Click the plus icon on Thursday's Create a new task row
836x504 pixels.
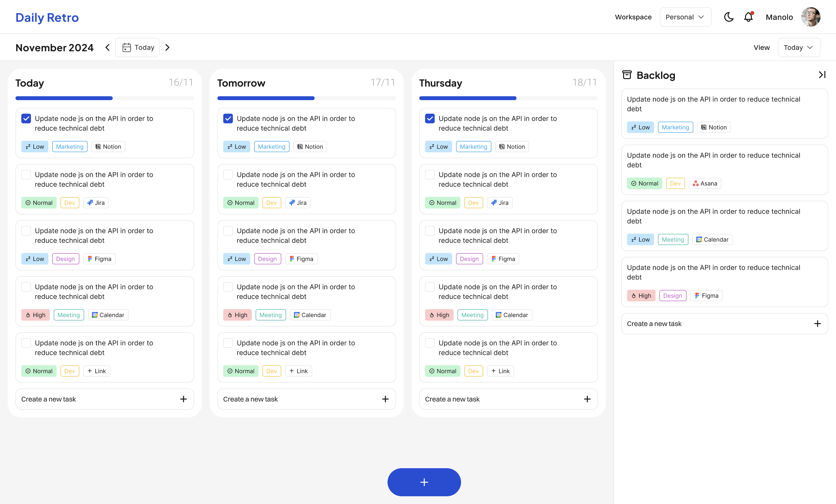[x=587, y=399]
